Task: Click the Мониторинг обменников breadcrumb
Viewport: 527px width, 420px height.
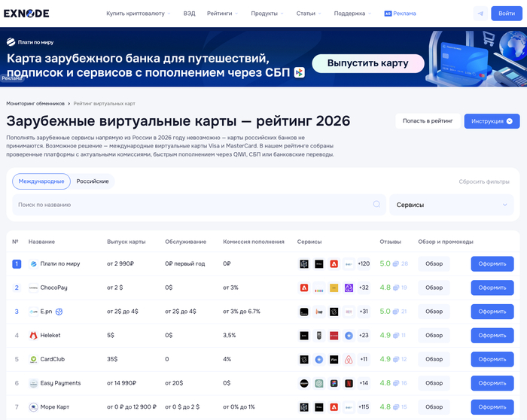Action: coord(35,103)
